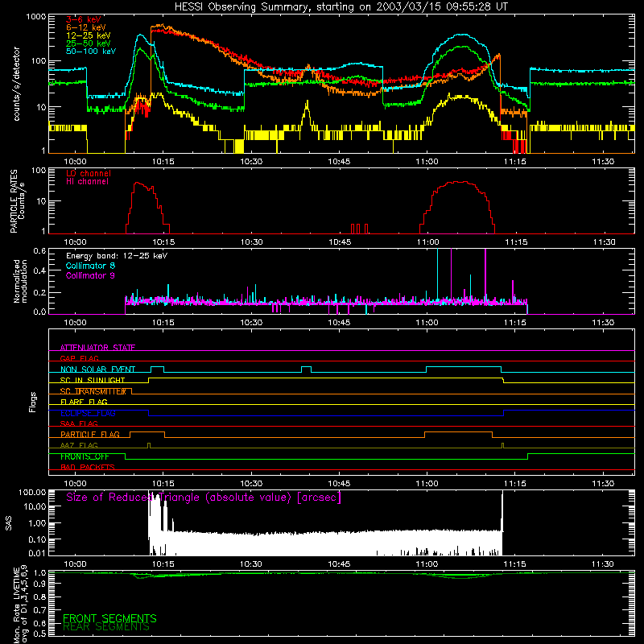Select the blue ECLIPSE_FLAG label
Image resolution: width=644 pixels, height=644 pixels.
pos(88,413)
